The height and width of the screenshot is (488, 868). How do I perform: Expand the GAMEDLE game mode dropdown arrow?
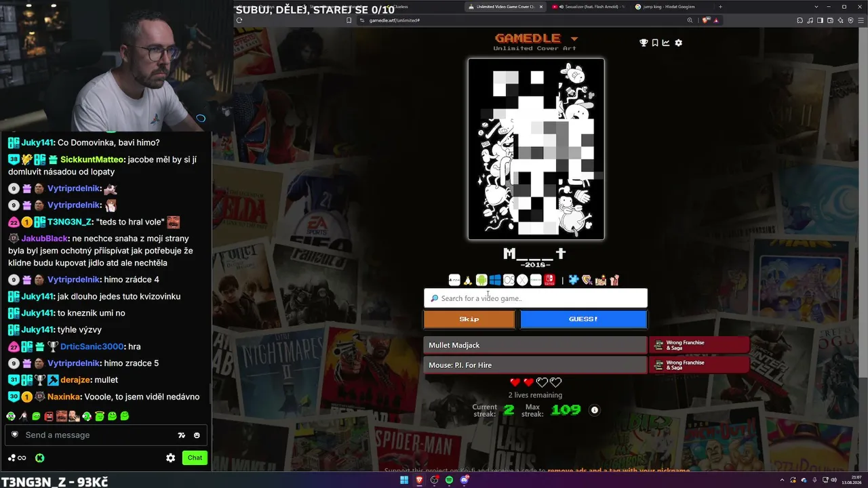pyautogui.click(x=574, y=39)
